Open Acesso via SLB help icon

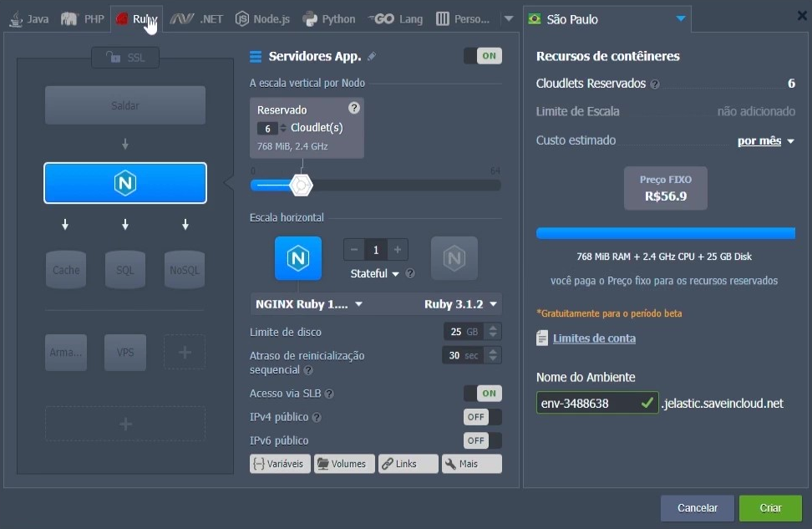point(329,394)
